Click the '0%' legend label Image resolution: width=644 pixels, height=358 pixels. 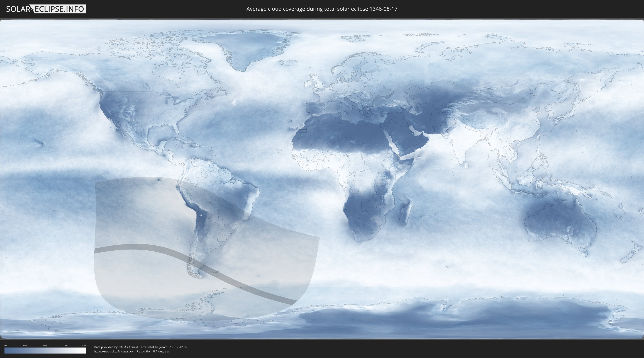6,345
